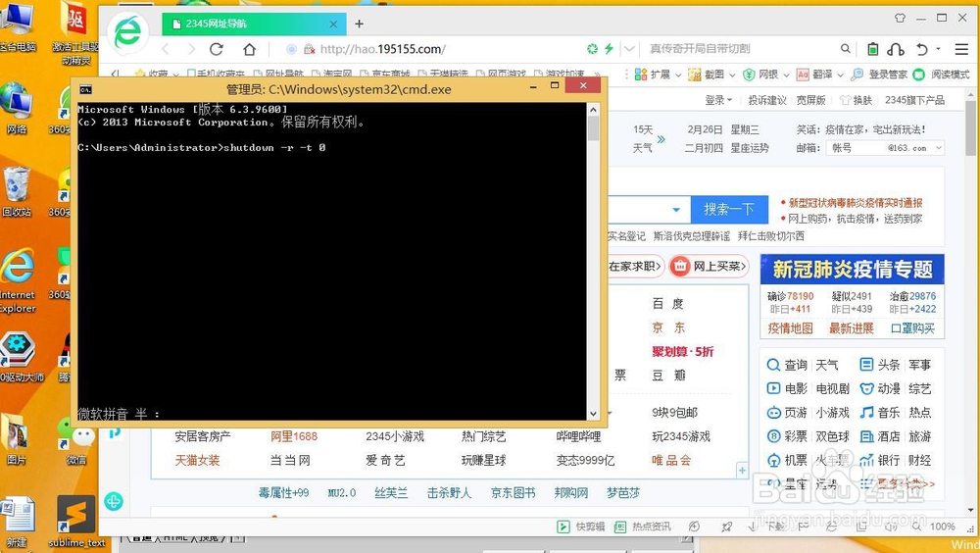Open 聚划算·5折 link
Screen dimensions: 980x553
(682, 352)
